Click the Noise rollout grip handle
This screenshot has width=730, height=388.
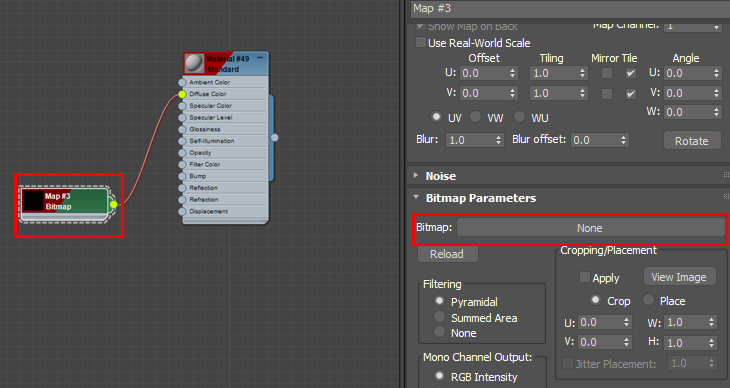[x=726, y=175]
